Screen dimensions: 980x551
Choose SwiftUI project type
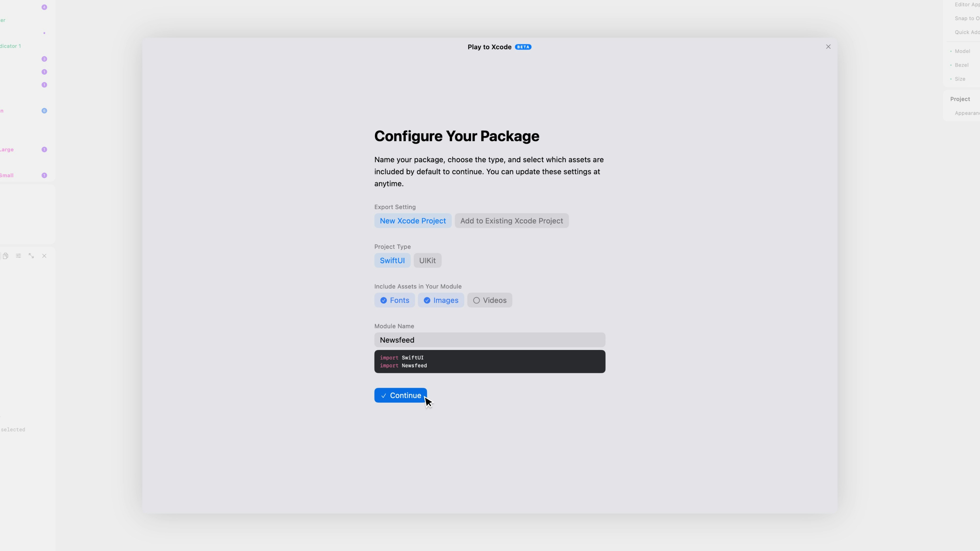pyautogui.click(x=392, y=260)
